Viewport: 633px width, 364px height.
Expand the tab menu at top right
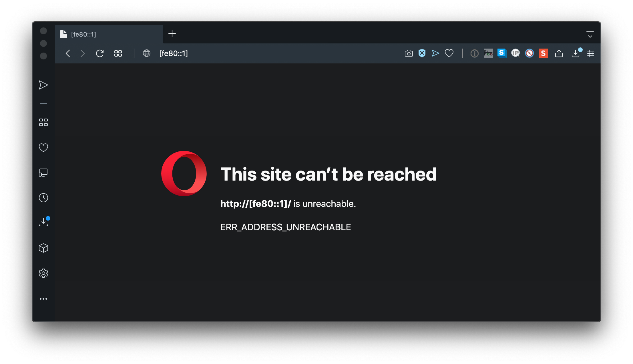(590, 34)
